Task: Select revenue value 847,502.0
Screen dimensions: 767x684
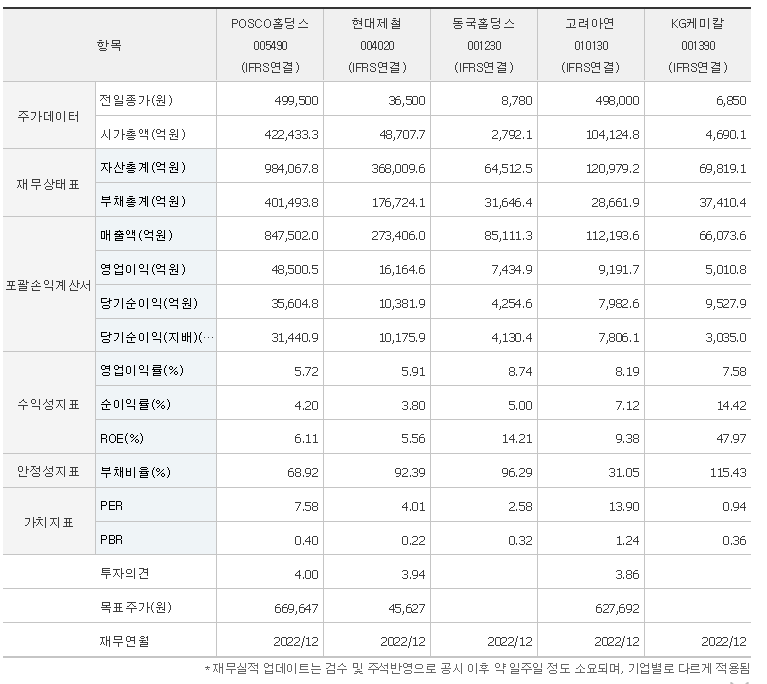Action: (292, 236)
